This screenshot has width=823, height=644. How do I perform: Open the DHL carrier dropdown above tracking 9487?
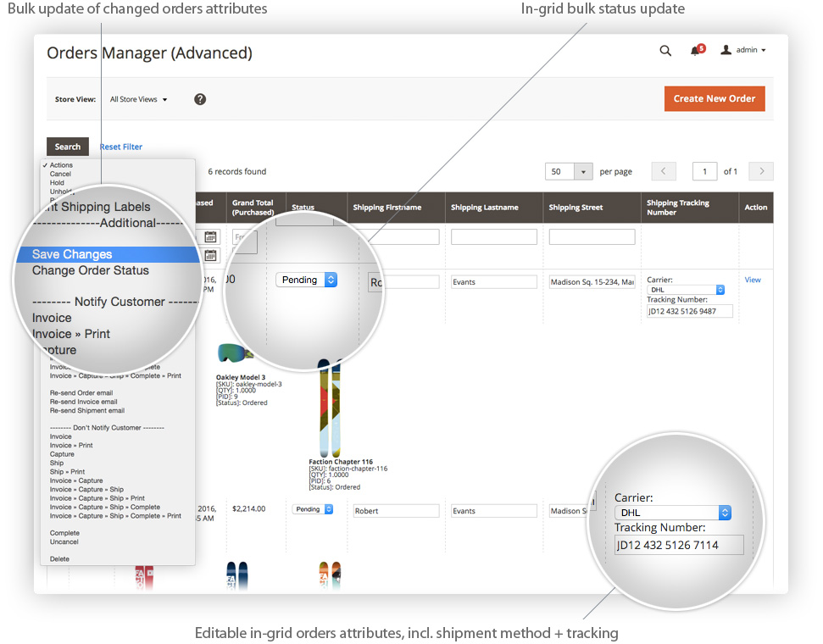click(x=686, y=290)
